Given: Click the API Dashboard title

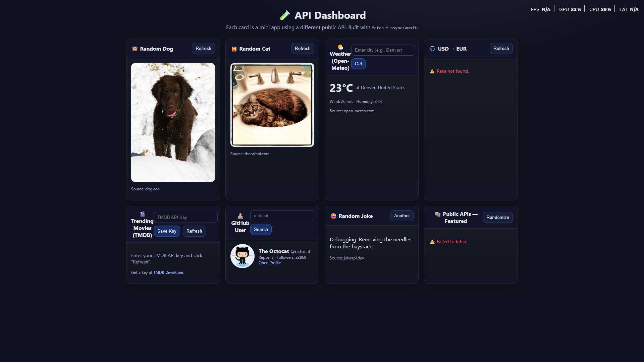Looking at the screenshot, I should pyautogui.click(x=330, y=15).
